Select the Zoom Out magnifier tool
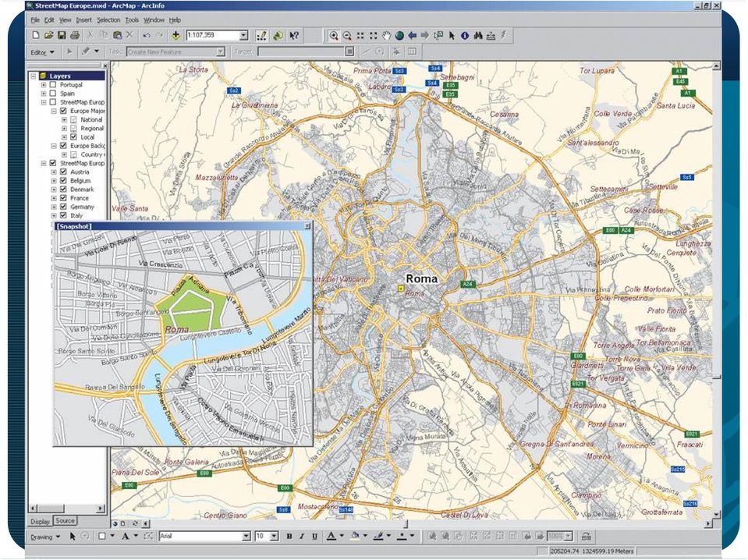Image resolution: width=748 pixels, height=560 pixels. coord(347,35)
